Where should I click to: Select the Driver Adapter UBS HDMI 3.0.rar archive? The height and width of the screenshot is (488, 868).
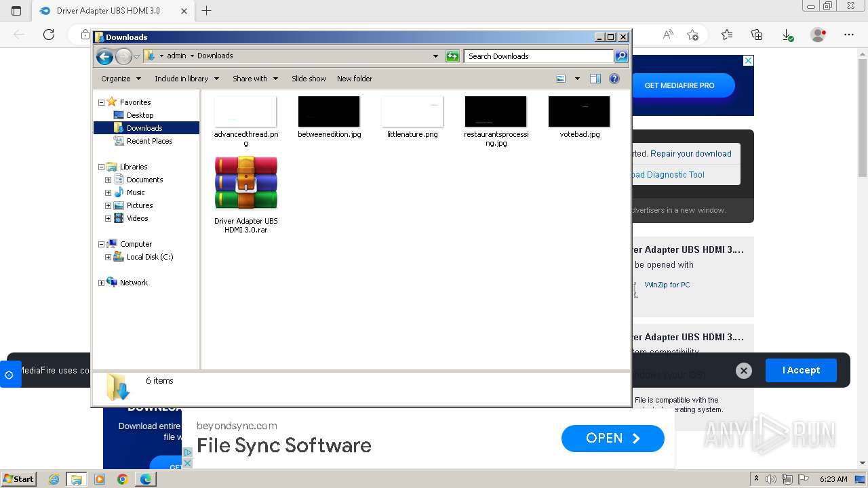coord(245,195)
